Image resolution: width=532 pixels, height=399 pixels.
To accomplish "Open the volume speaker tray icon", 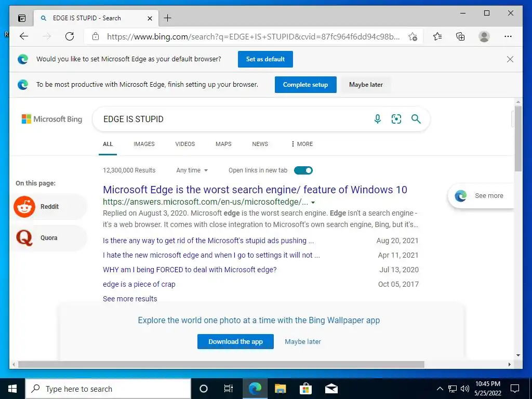I will [465, 389].
